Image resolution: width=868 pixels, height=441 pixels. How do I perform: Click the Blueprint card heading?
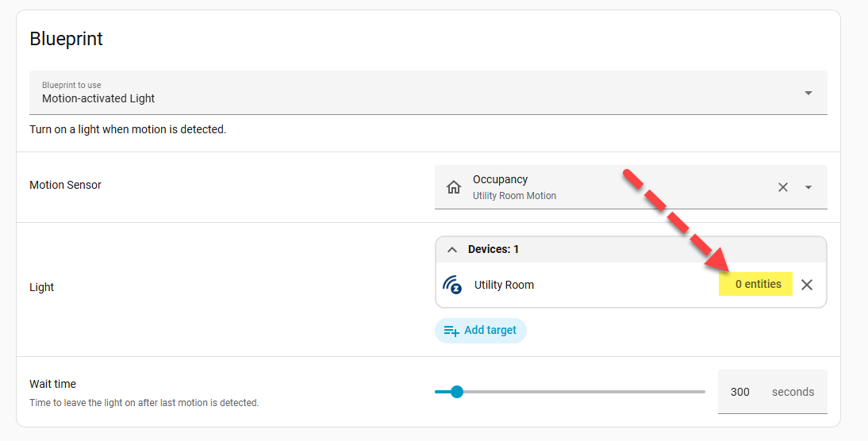point(67,38)
